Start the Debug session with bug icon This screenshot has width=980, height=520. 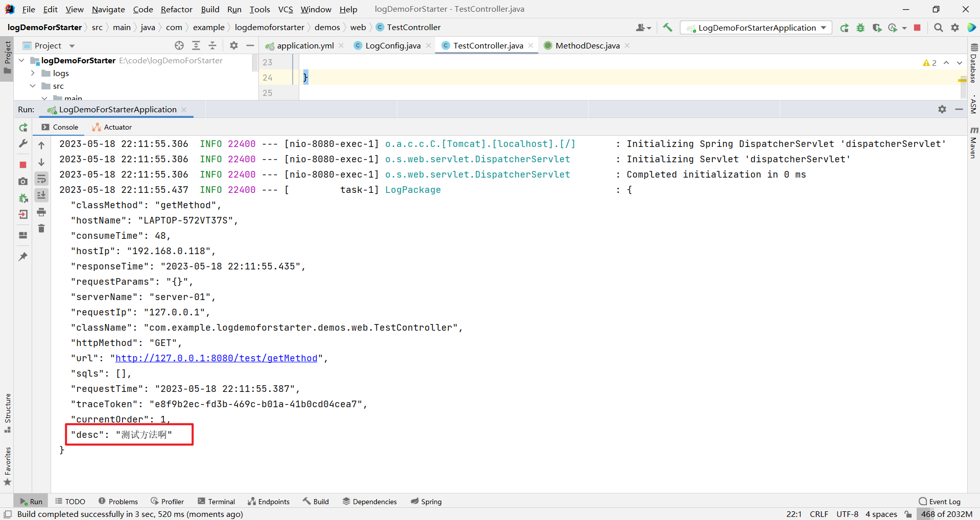[x=860, y=28]
